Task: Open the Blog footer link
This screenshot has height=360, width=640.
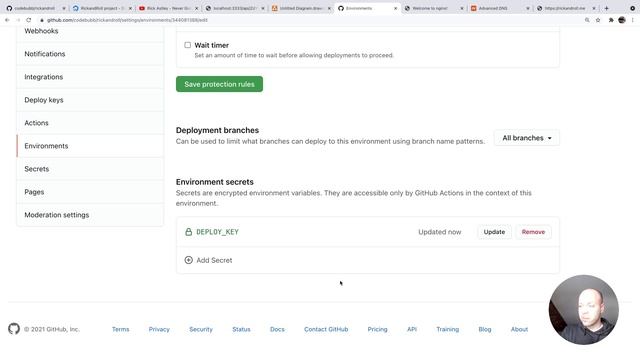Action: click(484, 329)
